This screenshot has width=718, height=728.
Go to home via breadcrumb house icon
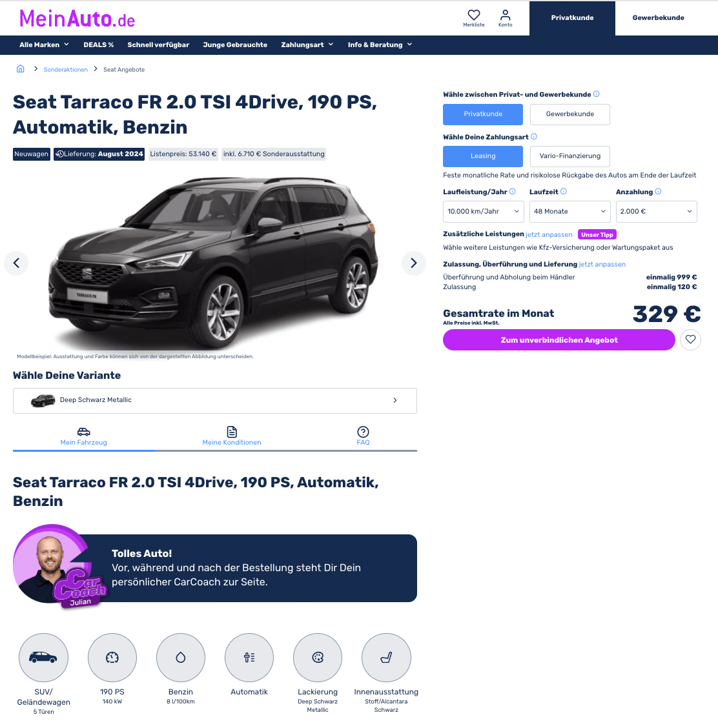[21, 68]
